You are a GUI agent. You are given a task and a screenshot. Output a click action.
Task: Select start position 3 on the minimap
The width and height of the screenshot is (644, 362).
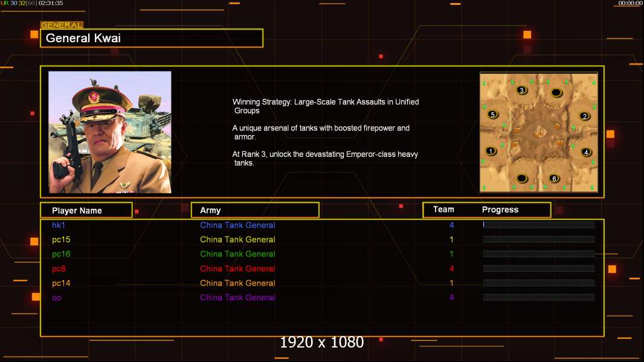[521, 90]
